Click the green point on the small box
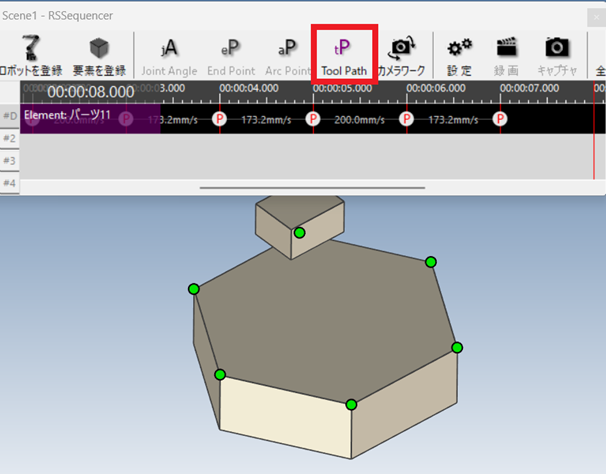The height and width of the screenshot is (474, 606). 299,233
